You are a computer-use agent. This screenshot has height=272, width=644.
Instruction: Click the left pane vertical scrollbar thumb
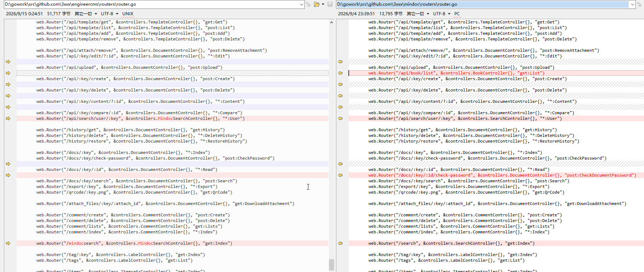coord(331,265)
